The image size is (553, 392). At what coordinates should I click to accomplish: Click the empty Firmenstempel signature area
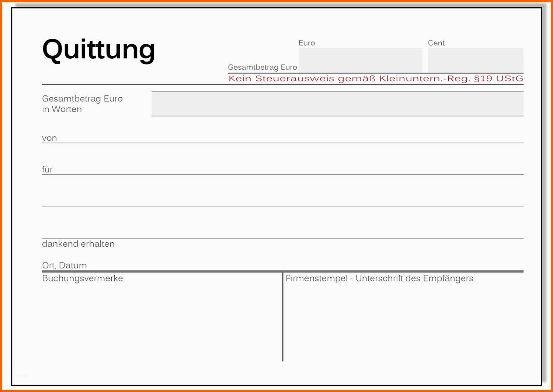404,325
